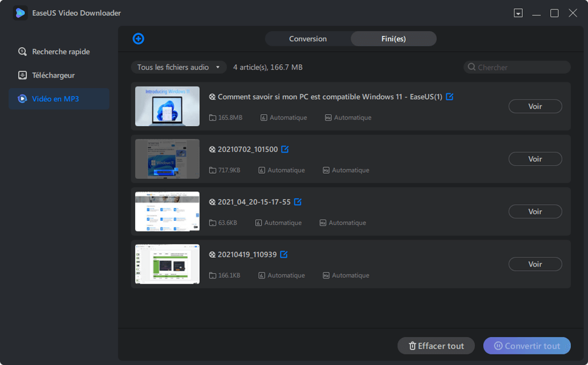This screenshot has width=588, height=365.
Task: Click Hz sample rate icon in 20210419_110939 row
Action: point(326,276)
